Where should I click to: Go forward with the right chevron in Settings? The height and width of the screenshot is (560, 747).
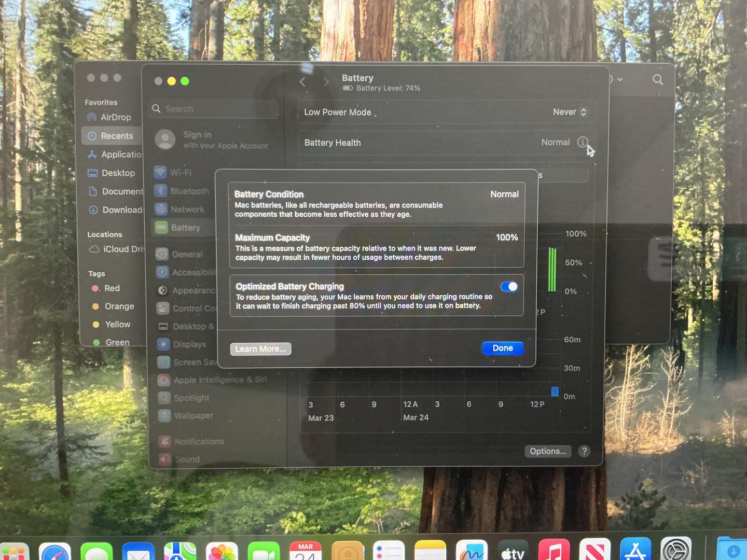(326, 82)
